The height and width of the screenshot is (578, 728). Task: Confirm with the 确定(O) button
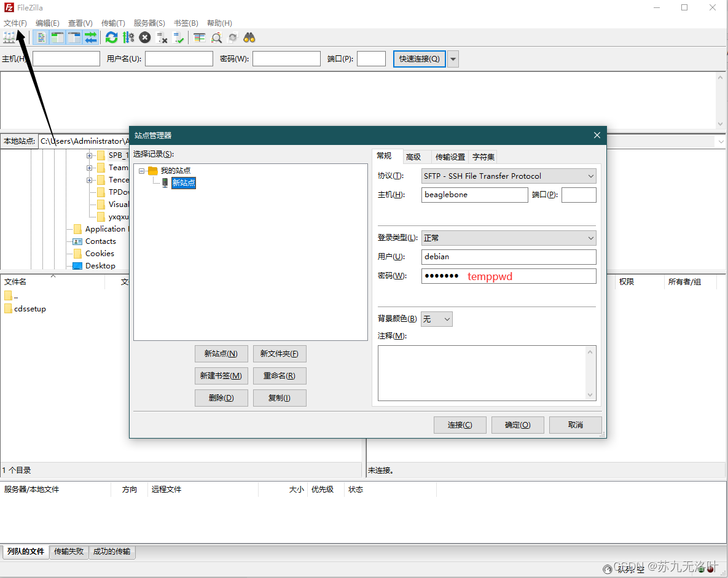point(518,425)
